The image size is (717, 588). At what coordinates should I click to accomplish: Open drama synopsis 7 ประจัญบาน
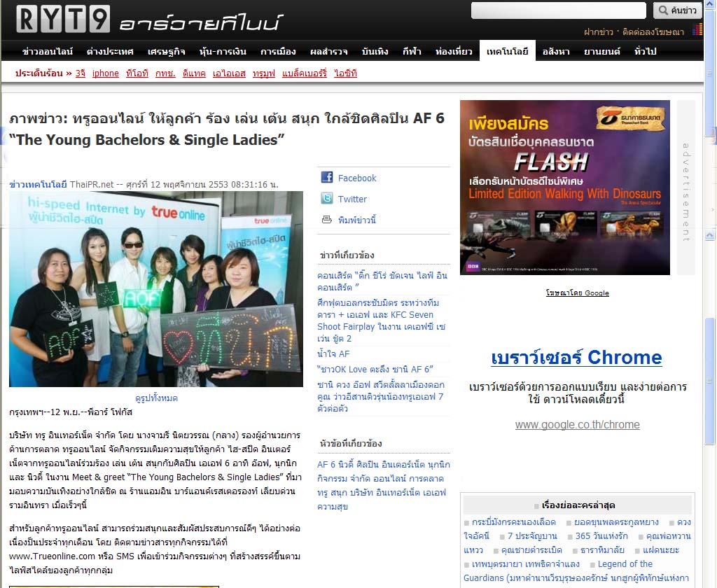pos(532,536)
